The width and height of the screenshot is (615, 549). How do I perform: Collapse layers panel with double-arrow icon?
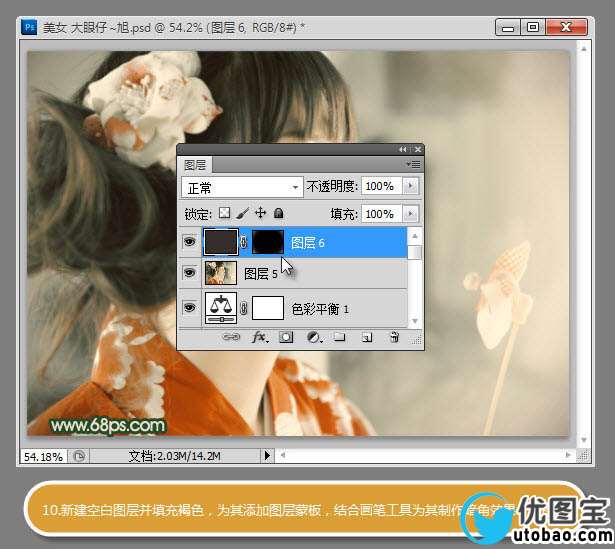tap(403, 149)
